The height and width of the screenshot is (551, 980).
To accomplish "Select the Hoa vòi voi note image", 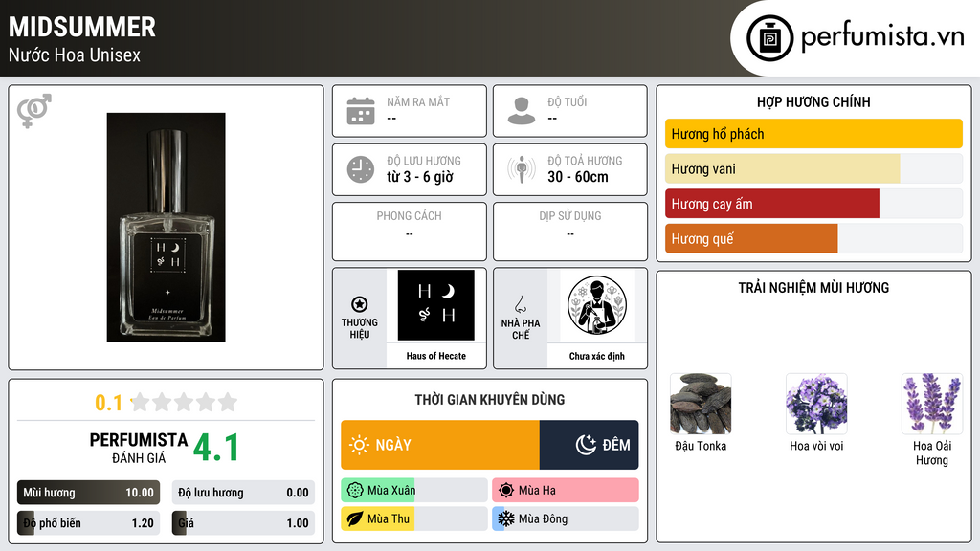I will 816,405.
